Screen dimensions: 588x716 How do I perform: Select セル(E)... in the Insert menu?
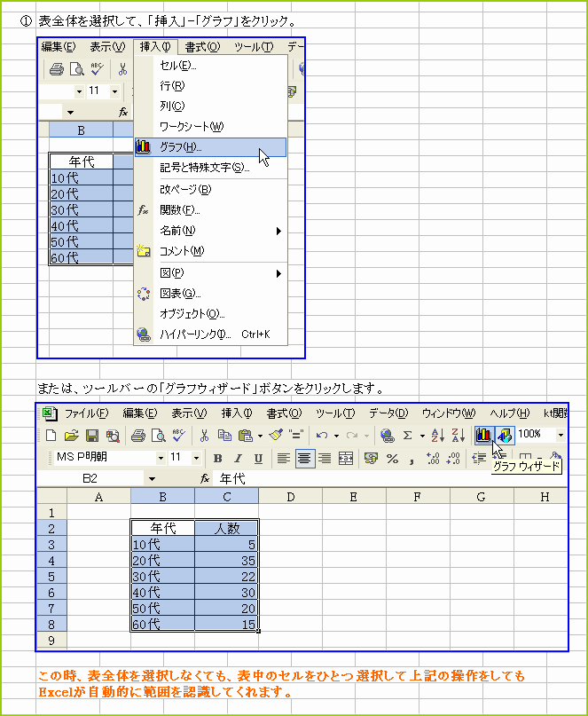coord(210,66)
